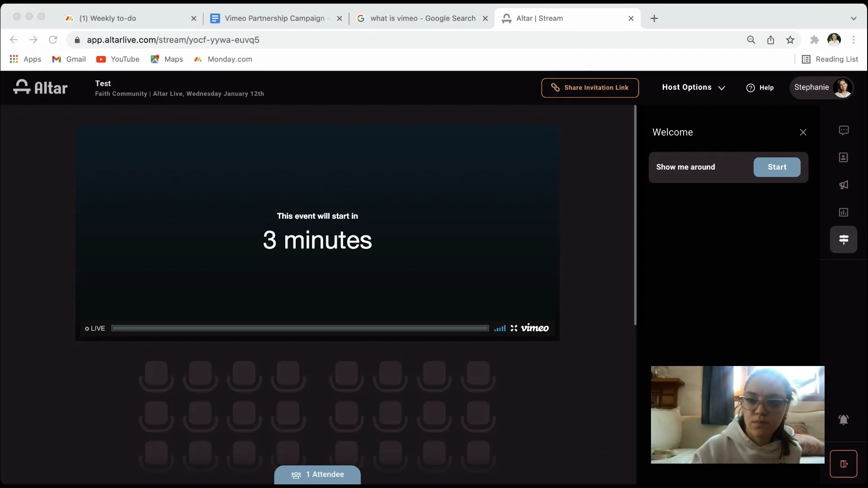Toggle the notification bell icon
Viewport: 868px width, 488px height.
point(844,420)
